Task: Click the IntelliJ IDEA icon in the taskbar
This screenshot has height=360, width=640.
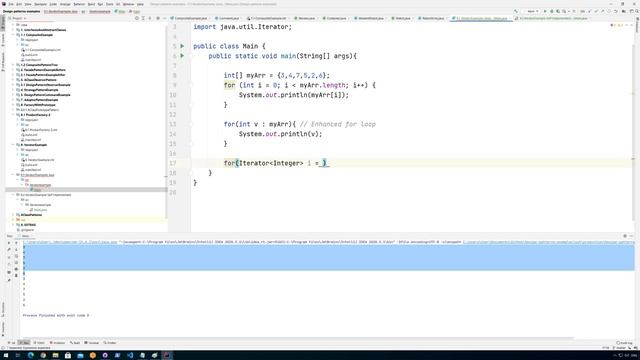Action: (x=167, y=355)
